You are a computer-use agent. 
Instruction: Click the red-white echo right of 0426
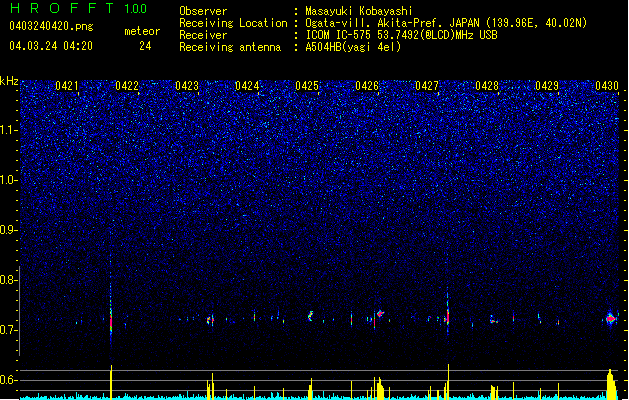tap(380, 313)
